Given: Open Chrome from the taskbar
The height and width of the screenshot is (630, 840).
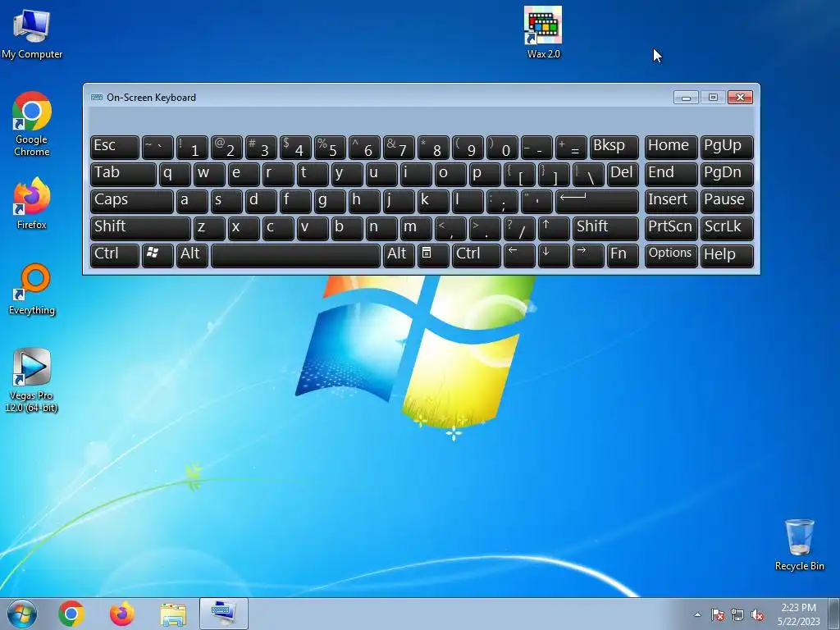Looking at the screenshot, I should point(71,614).
